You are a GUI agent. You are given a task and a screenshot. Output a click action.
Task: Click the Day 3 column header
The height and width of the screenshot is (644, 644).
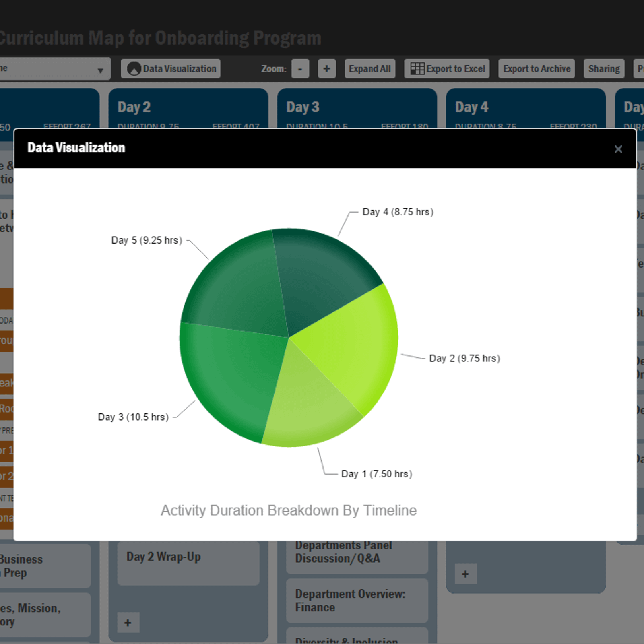coord(357,109)
